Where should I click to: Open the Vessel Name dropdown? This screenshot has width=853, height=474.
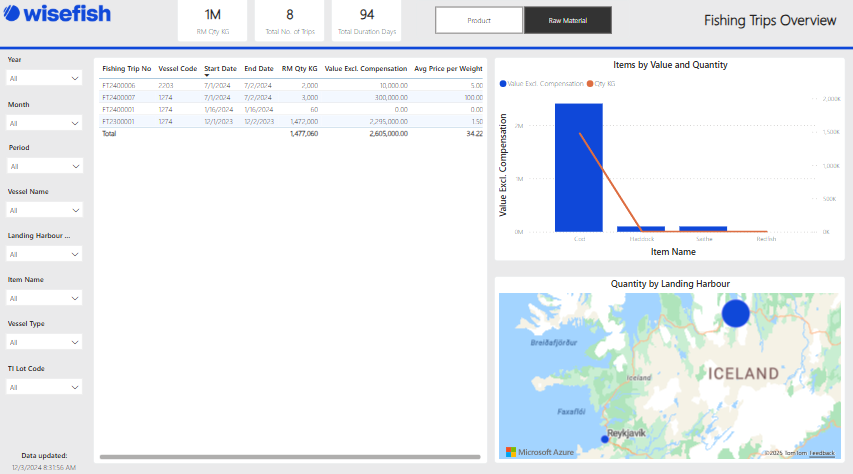click(44, 210)
